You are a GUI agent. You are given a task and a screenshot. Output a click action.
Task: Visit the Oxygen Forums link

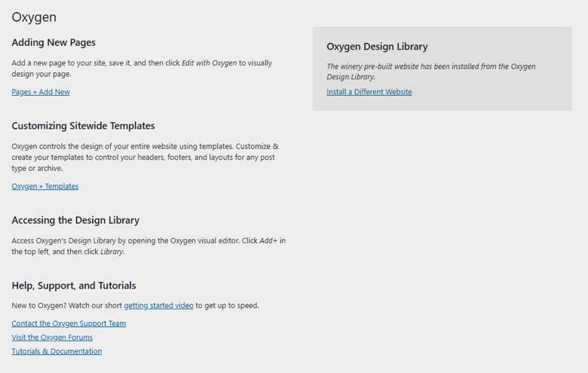click(x=52, y=337)
